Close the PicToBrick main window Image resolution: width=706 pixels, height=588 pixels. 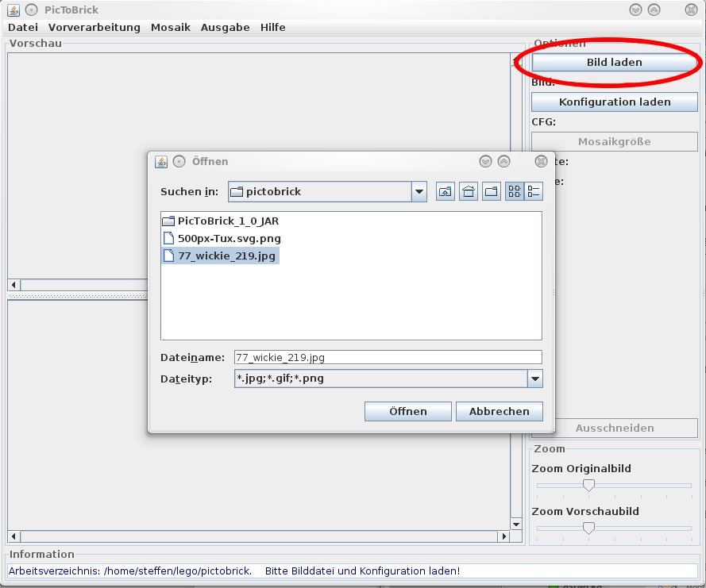(x=691, y=10)
